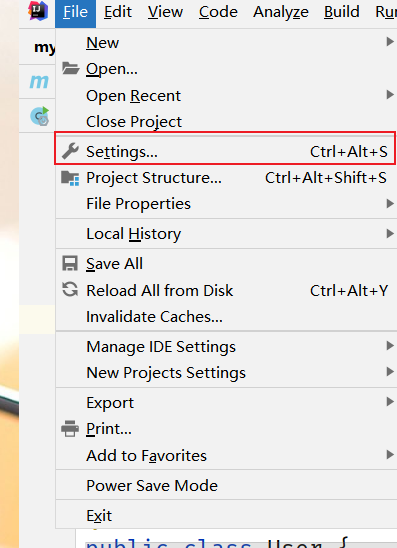The height and width of the screenshot is (548, 397).
Task: Expand the Open Recent submenu arrow
Action: (390, 94)
